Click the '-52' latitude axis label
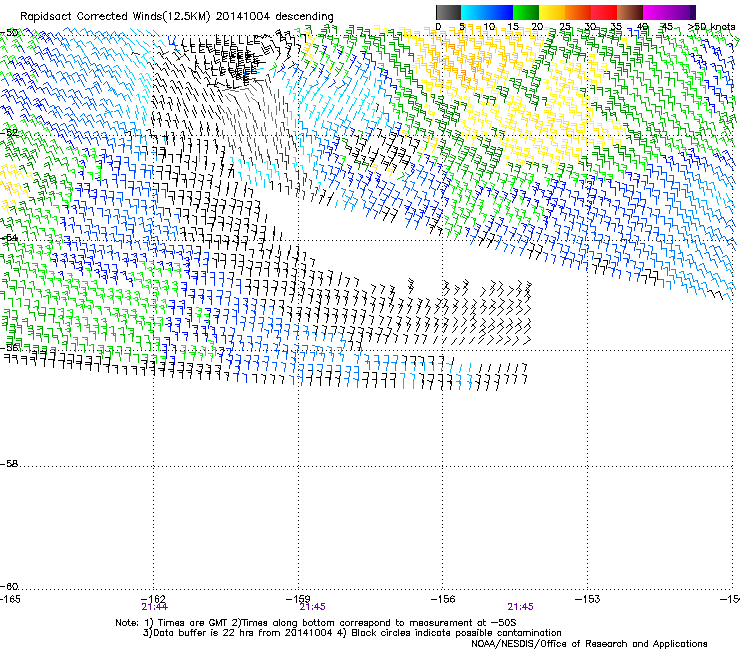The height and width of the screenshot is (650, 740). 9,133
